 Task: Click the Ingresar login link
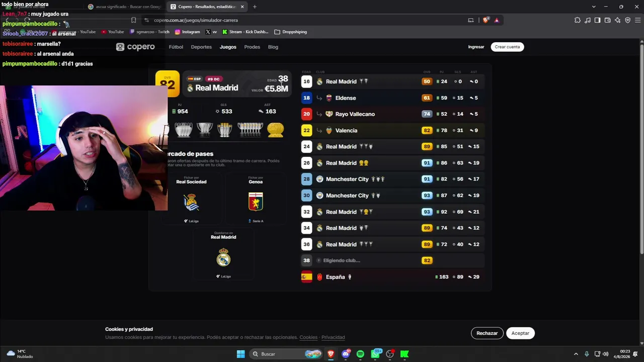[x=476, y=47]
